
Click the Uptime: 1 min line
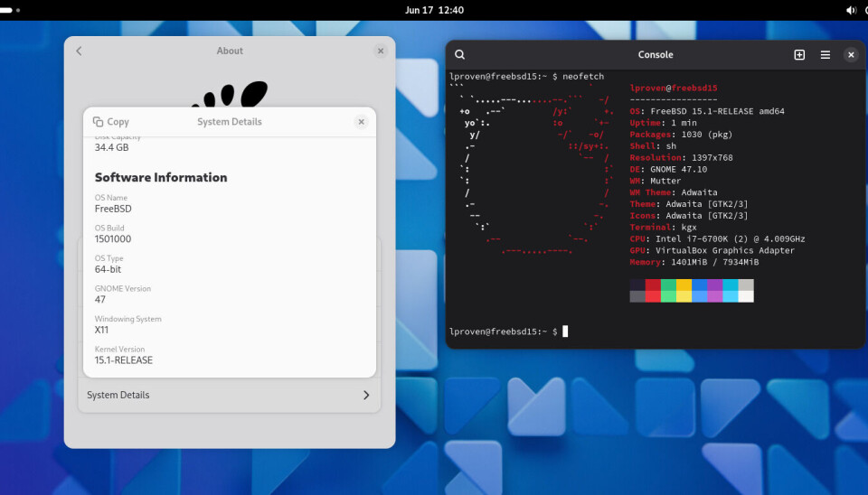(x=663, y=123)
